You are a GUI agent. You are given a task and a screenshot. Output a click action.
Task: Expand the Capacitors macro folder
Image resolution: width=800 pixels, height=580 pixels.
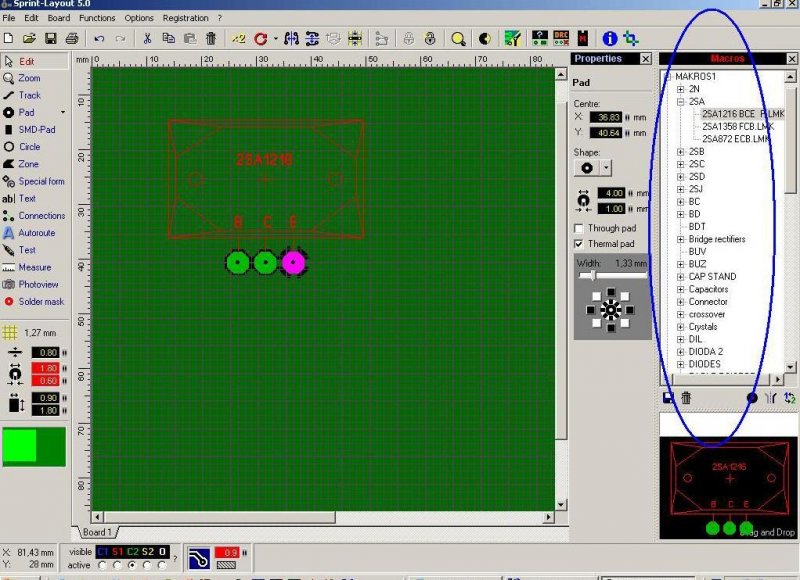[680, 289]
